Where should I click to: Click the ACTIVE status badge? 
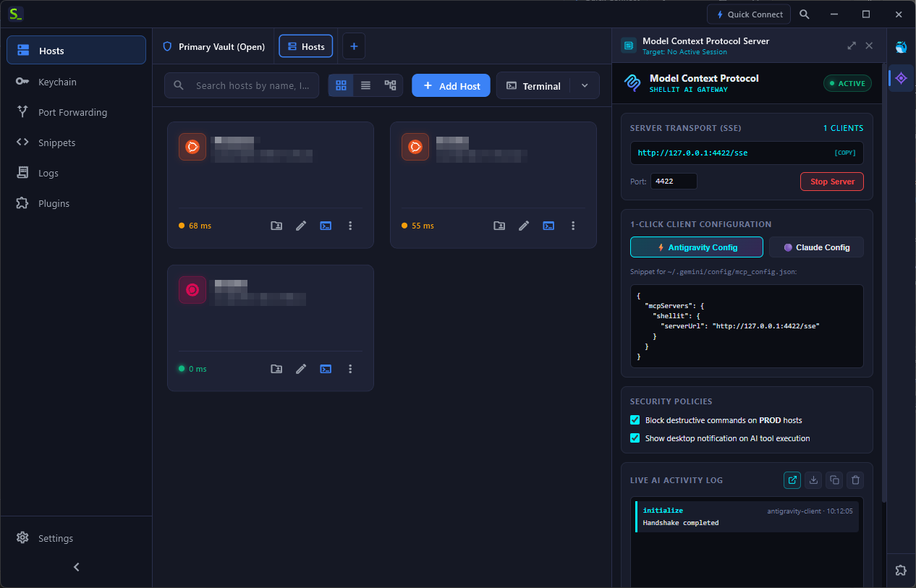(x=847, y=83)
